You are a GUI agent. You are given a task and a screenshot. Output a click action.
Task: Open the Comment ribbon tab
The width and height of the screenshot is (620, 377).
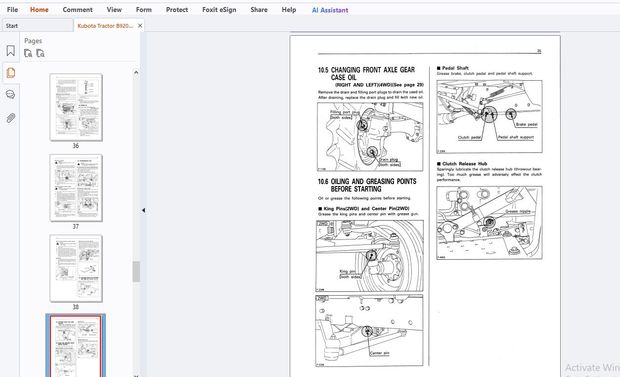coord(78,9)
